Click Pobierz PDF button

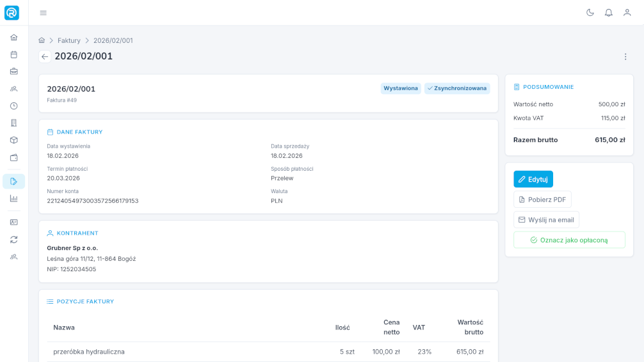click(x=542, y=200)
